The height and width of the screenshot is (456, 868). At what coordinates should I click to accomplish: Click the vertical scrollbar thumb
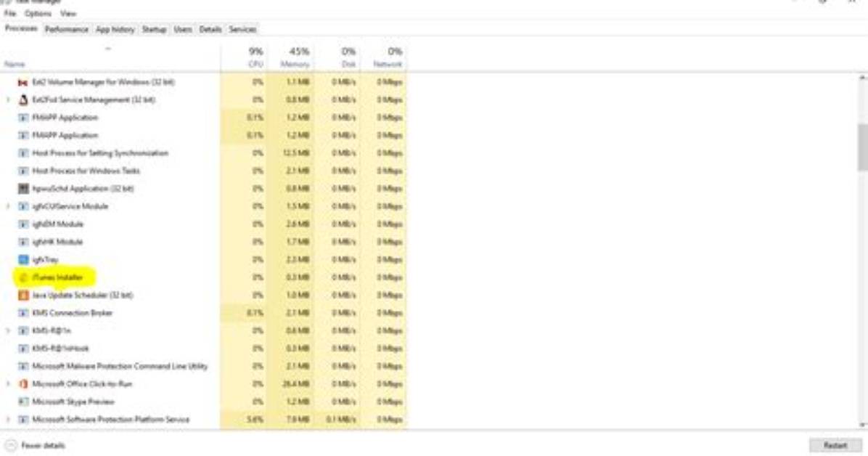tap(862, 147)
